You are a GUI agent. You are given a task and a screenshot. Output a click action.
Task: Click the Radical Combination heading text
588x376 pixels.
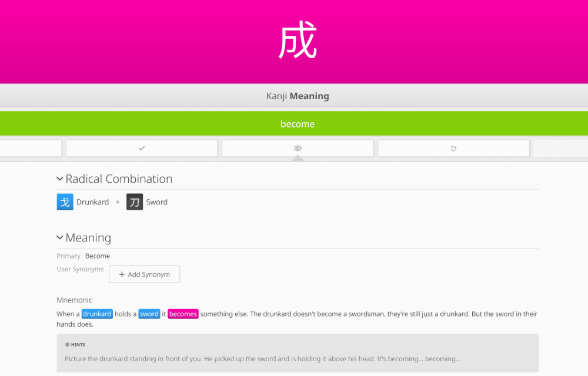[x=119, y=179]
